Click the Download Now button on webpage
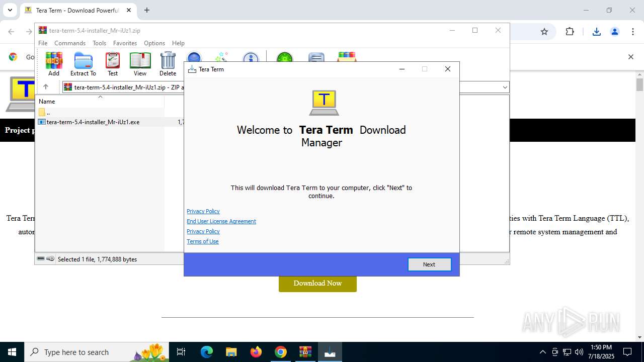Screen dimensions: 644x362 (317, 283)
